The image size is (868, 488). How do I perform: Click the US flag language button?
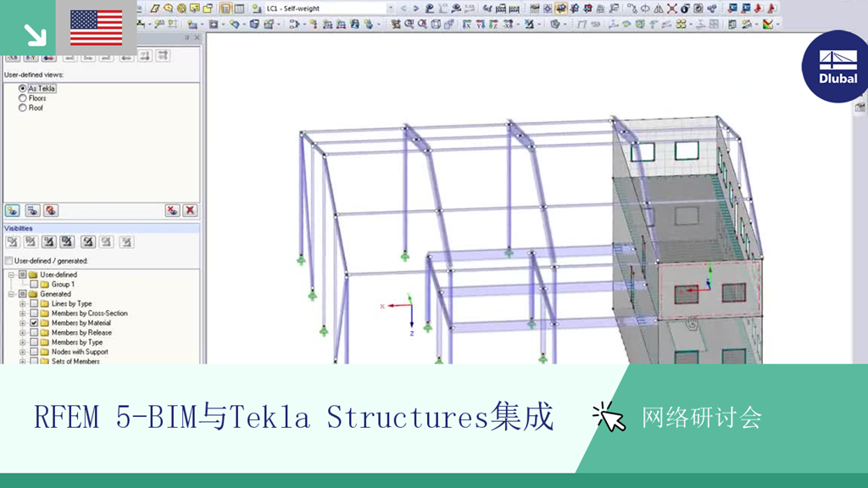[97, 28]
